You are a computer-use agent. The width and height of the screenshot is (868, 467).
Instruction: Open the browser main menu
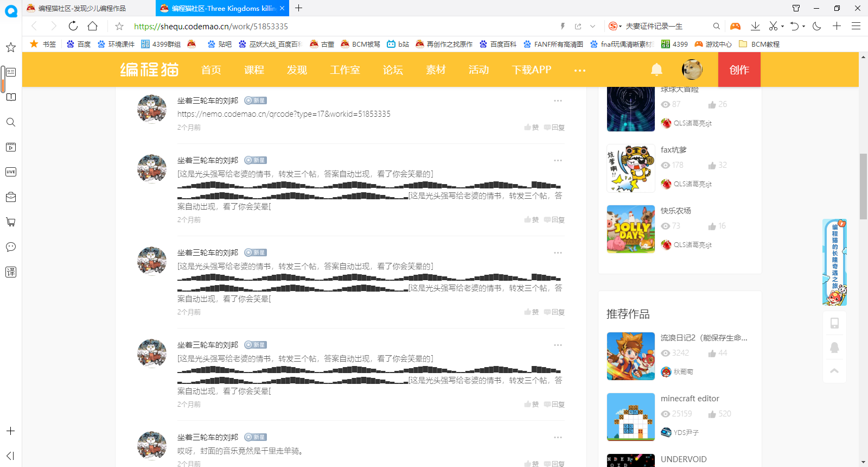856,26
